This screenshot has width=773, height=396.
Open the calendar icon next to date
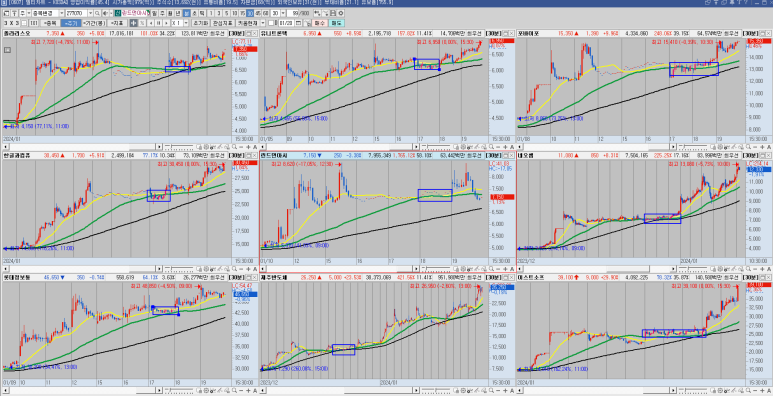(x=298, y=23)
